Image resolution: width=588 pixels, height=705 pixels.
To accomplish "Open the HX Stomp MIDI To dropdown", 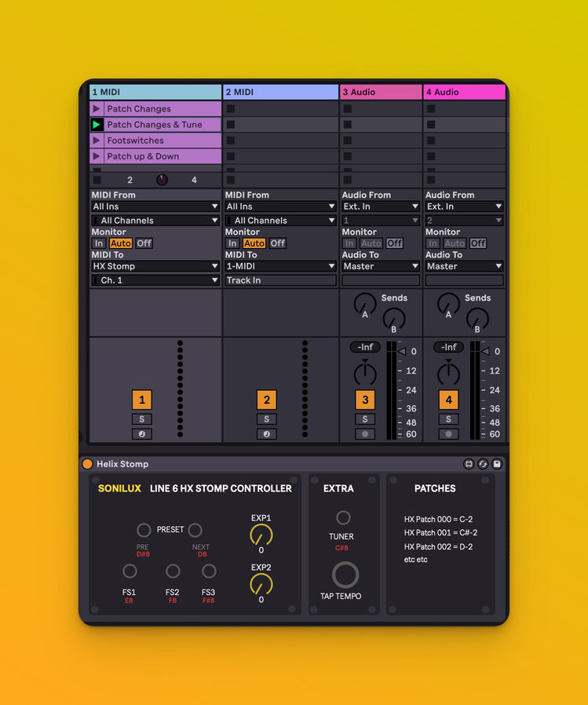I will coord(155,266).
